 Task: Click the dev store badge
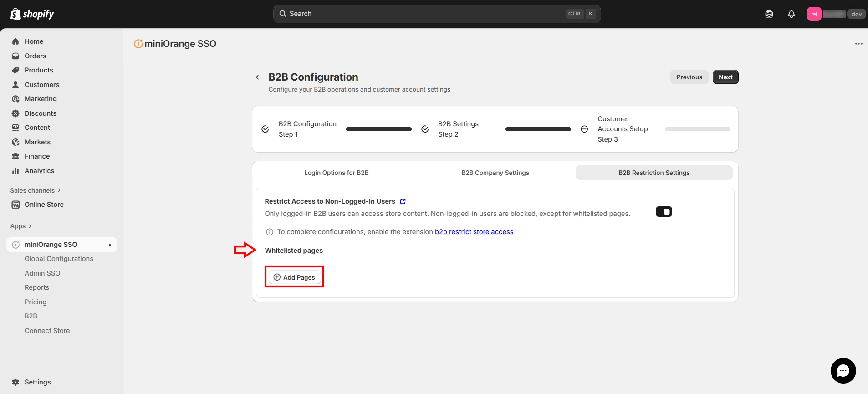click(856, 14)
